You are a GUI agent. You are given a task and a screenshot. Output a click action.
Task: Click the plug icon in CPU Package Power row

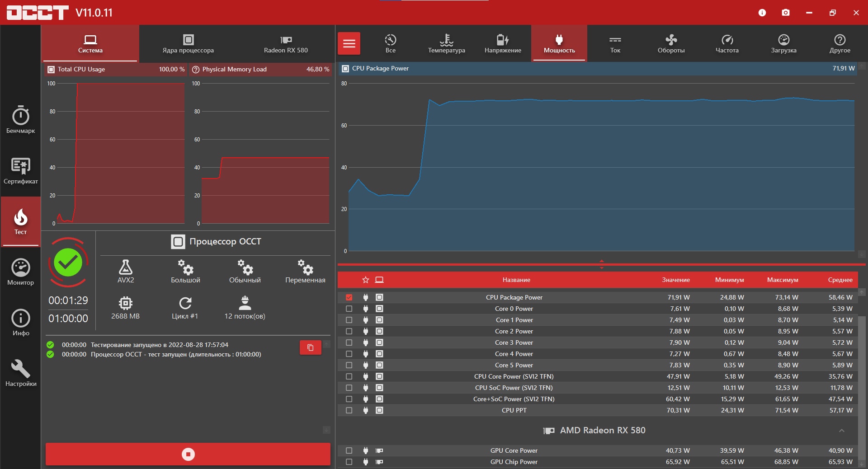[366, 297]
